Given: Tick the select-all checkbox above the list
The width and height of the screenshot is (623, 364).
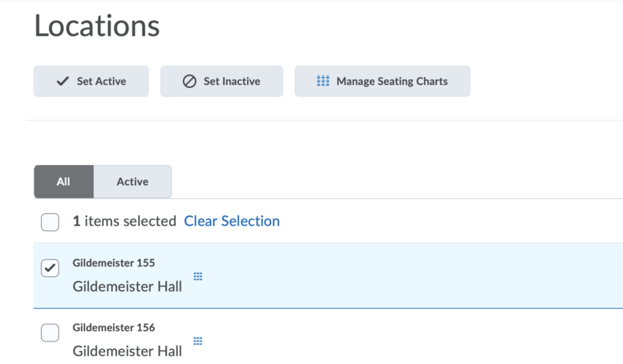Looking at the screenshot, I should click(50, 222).
